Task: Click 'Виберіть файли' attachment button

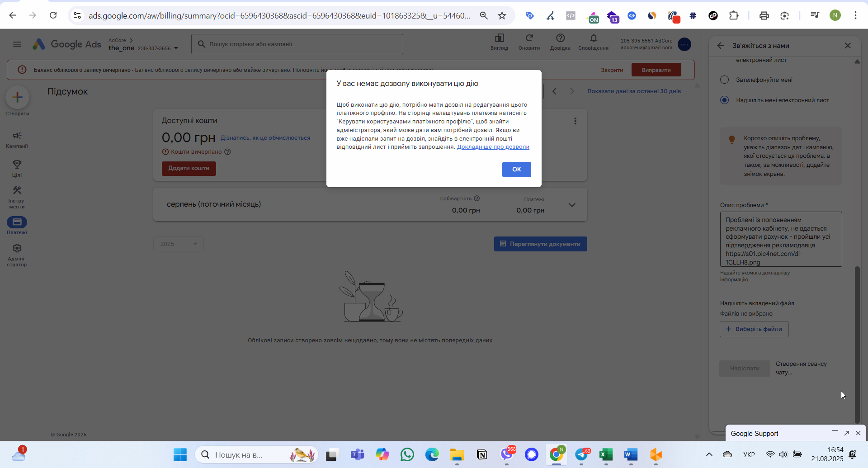Action: point(754,329)
